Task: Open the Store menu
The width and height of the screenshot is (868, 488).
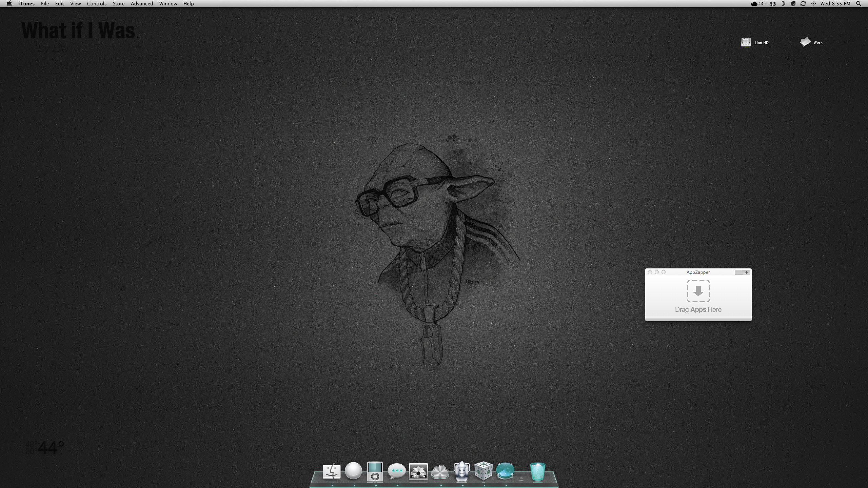Action: pyautogui.click(x=118, y=4)
